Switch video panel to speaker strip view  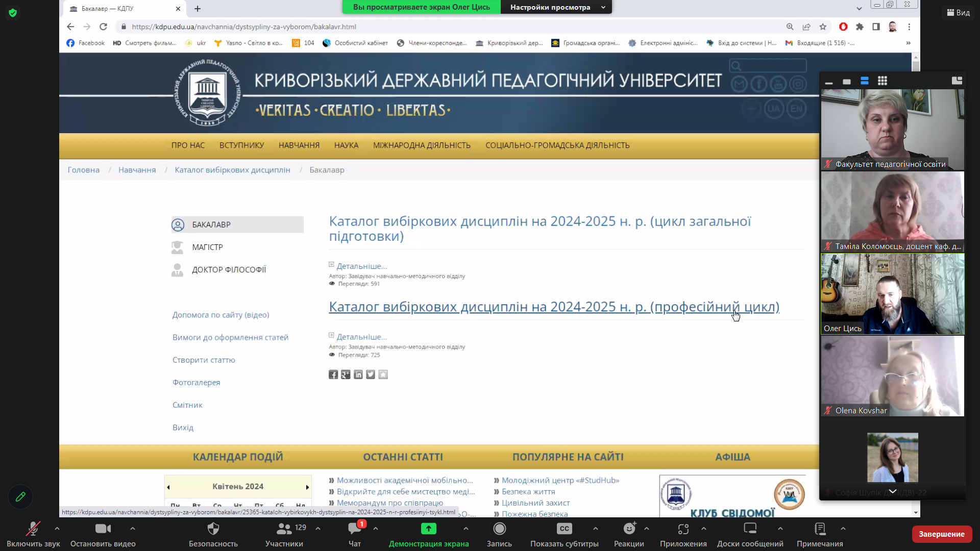(865, 81)
